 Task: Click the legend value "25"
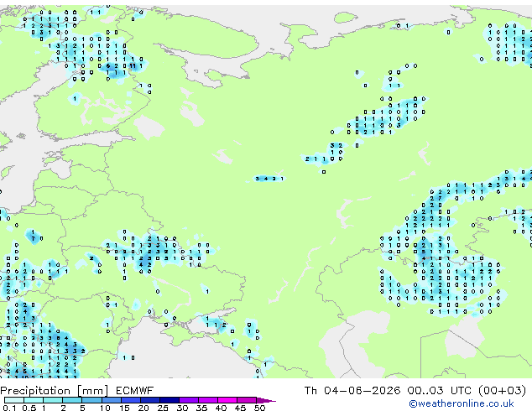coord(163,408)
